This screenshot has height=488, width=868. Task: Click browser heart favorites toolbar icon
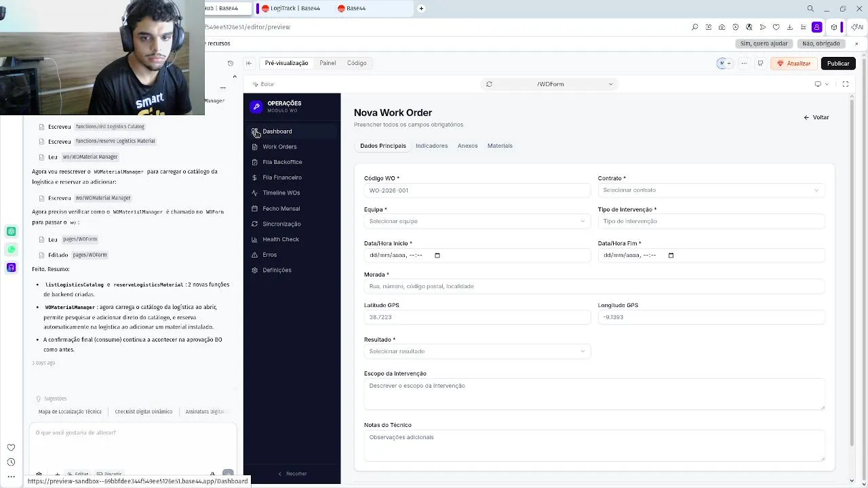coord(776,27)
